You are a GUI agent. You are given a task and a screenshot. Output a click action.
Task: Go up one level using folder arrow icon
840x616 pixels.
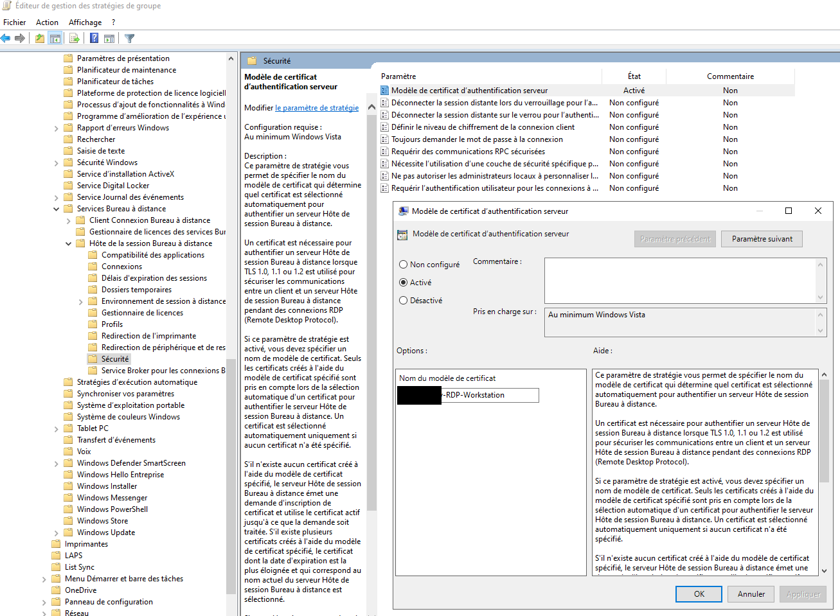tap(40, 39)
